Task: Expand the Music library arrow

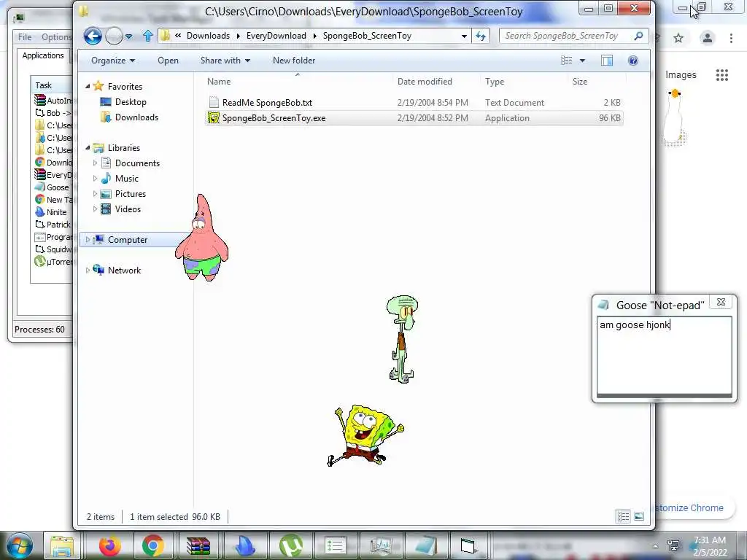Action: [95, 178]
